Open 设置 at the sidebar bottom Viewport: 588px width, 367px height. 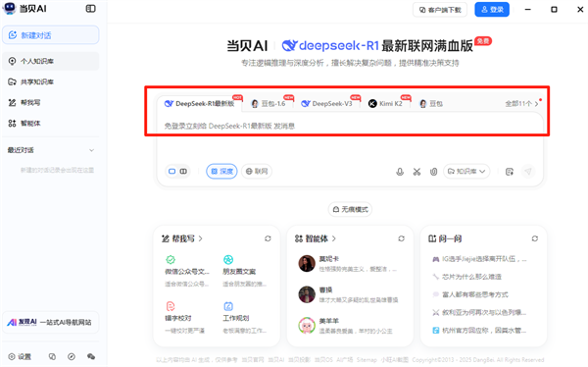(20, 356)
